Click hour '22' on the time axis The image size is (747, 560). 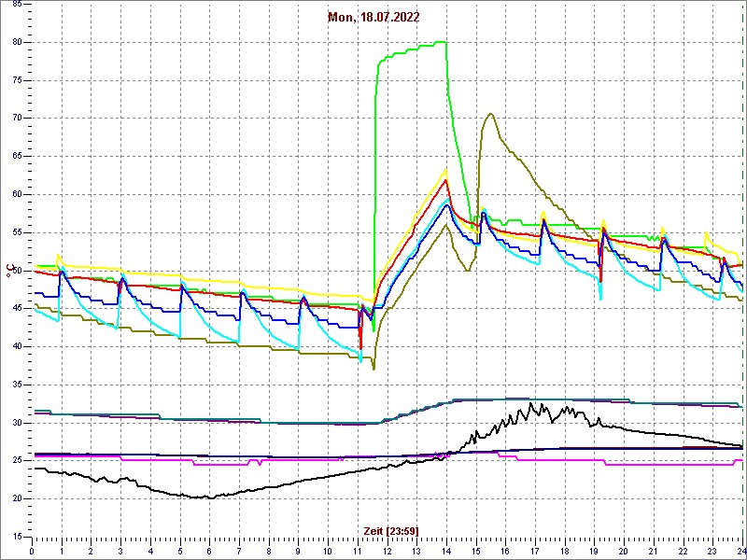[x=684, y=550]
